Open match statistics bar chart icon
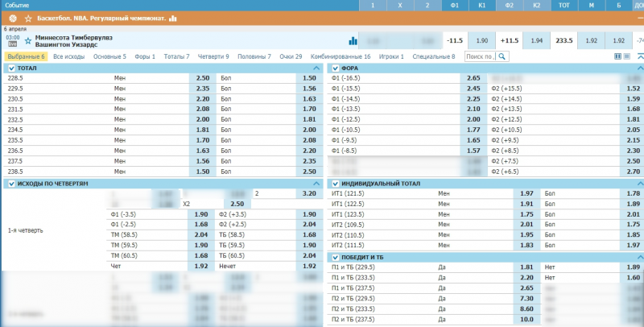Image resolution: width=644 pixels, height=327 pixels. coord(353,40)
